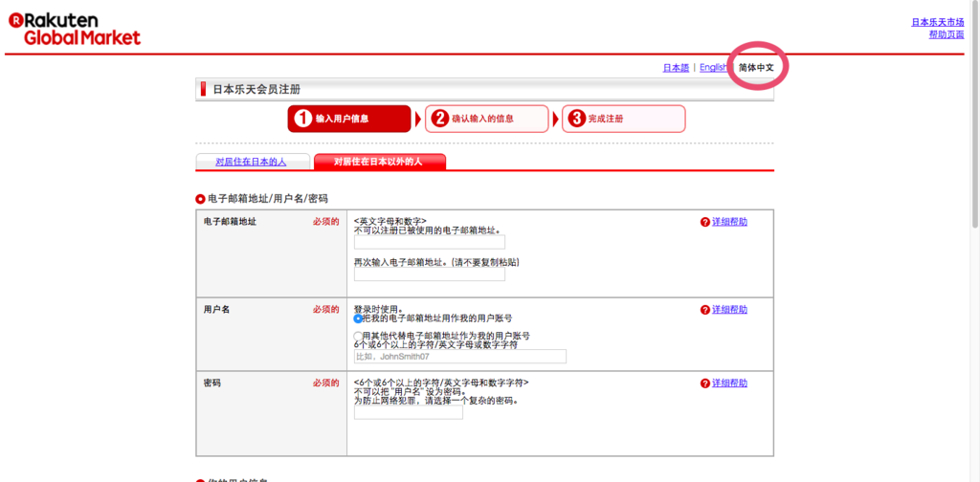980x482 pixels.
Task: Click the help question-mark icon in username row
Action: tap(705, 310)
